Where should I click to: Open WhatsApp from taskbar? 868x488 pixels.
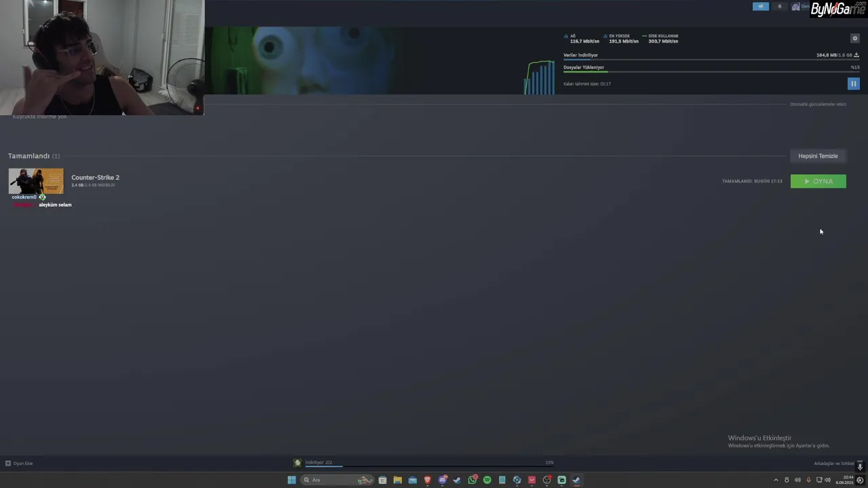tap(472, 480)
